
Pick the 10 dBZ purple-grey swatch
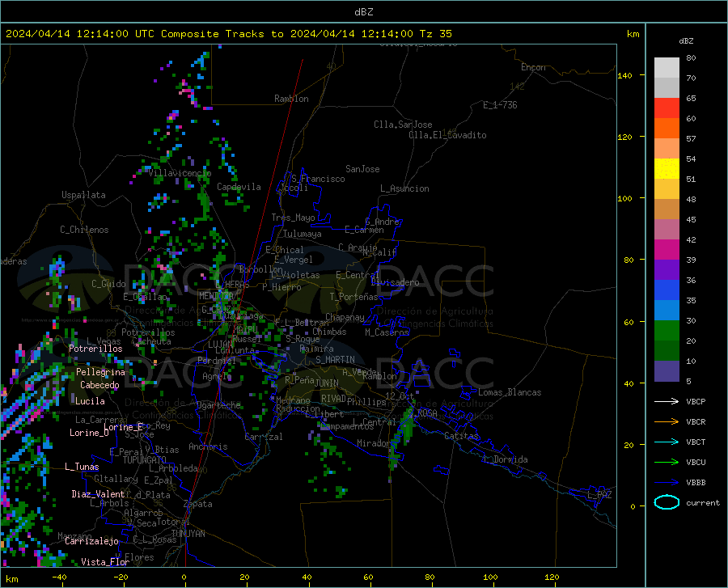(x=667, y=371)
